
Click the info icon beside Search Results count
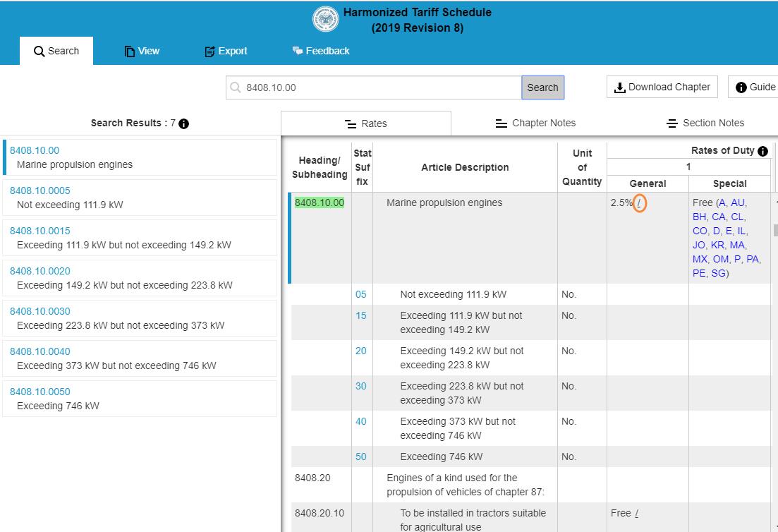pyautogui.click(x=183, y=123)
